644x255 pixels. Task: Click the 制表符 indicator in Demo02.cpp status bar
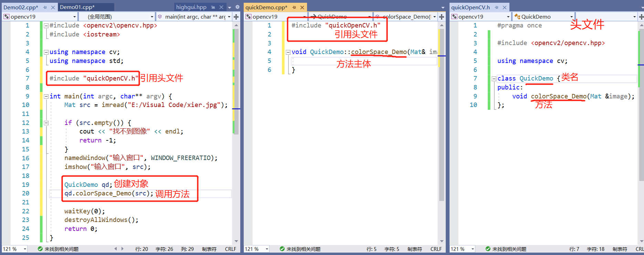[209, 249]
